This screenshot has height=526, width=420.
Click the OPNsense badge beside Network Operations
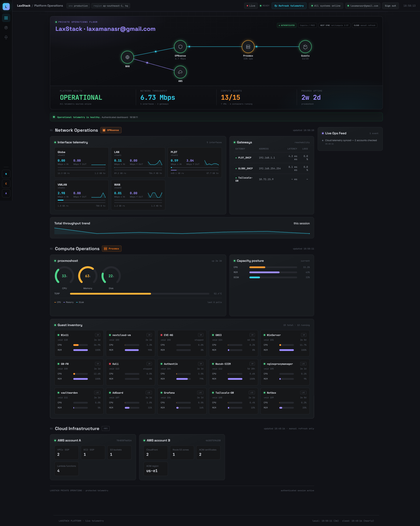111,130
